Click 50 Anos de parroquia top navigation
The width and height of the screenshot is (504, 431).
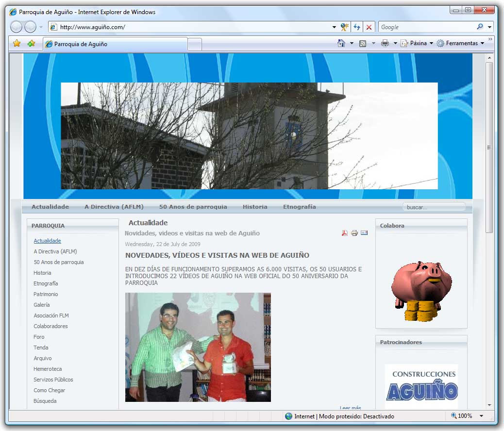click(193, 207)
